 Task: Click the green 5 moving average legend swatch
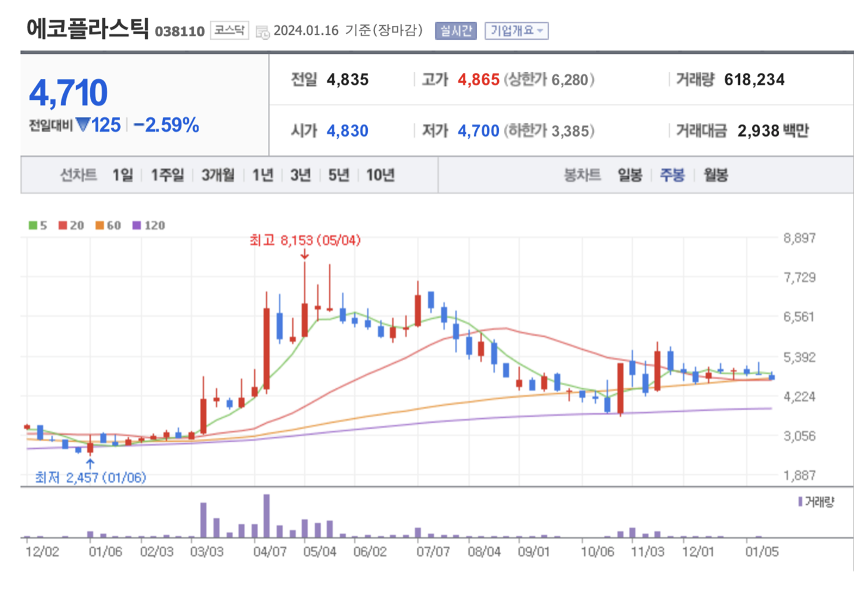[33, 226]
